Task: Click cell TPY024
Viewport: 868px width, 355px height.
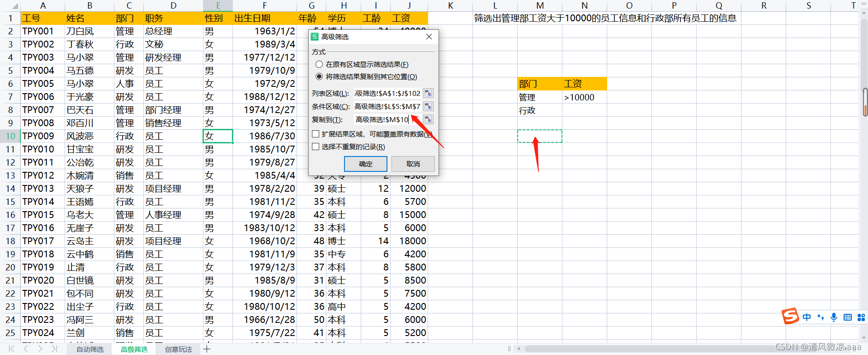Action: (x=43, y=333)
